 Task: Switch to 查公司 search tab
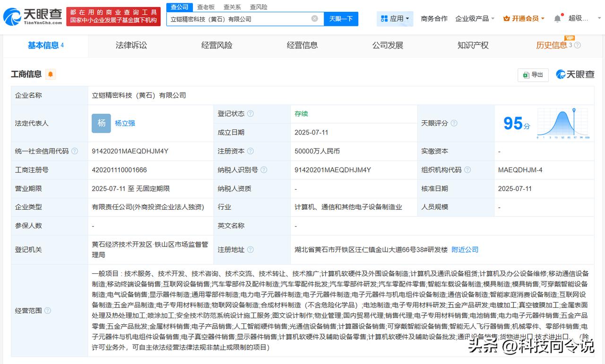click(179, 7)
